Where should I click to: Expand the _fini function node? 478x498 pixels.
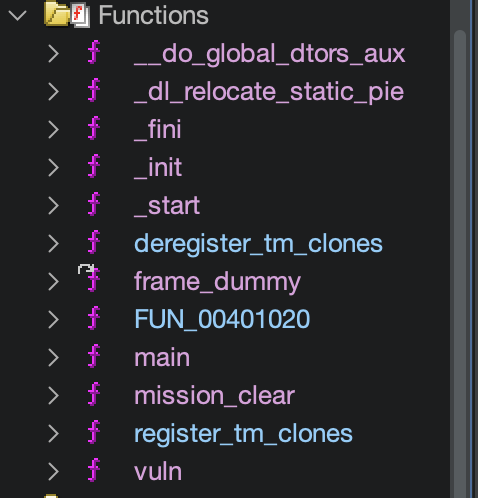point(54,130)
